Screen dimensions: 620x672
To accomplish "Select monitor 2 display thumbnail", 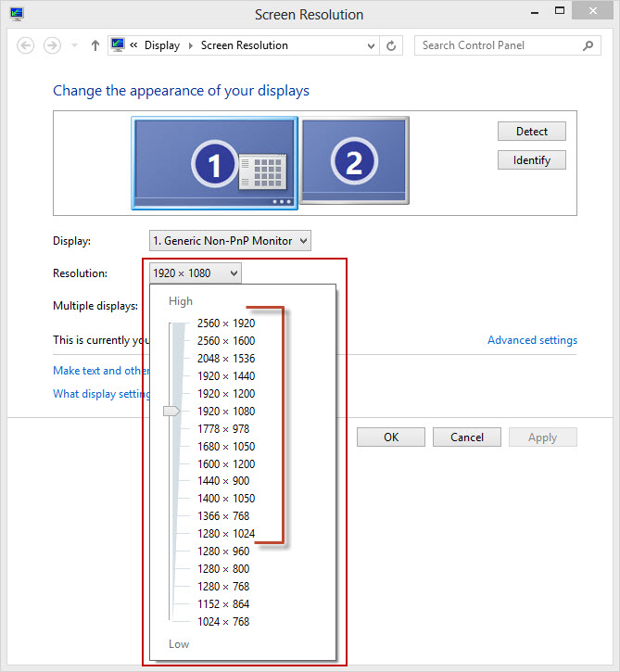I will point(353,160).
